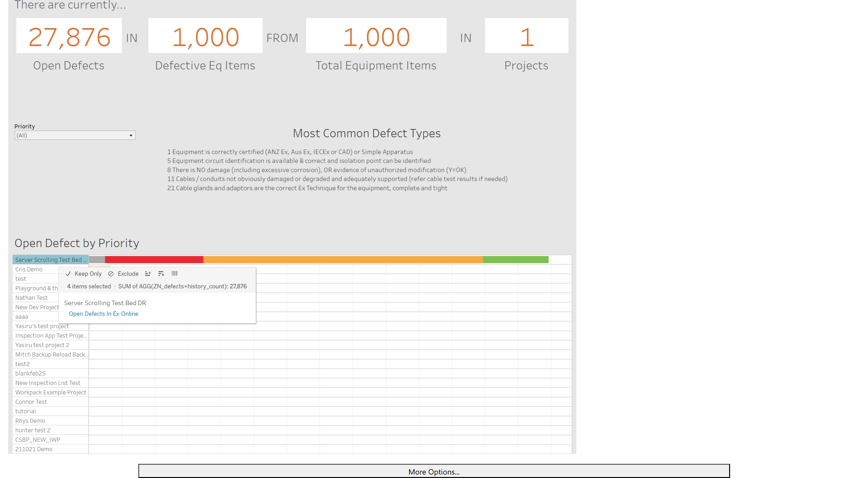The image size is (868, 478).
Task: Select the New Inspection List Test row
Action: click(x=51, y=382)
